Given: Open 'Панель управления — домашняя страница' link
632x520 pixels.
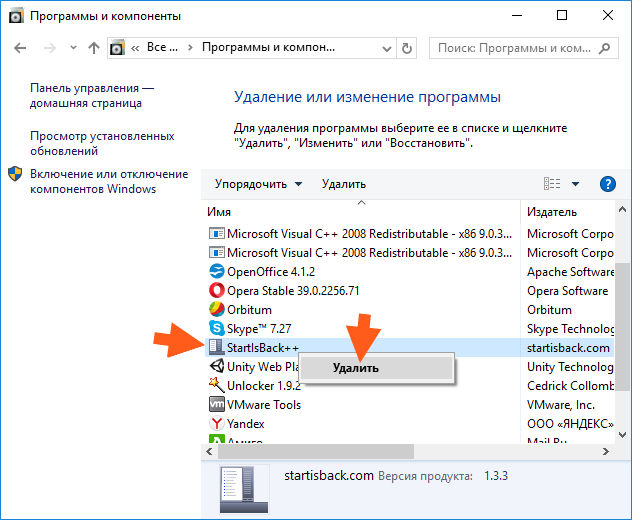Looking at the screenshot, I should pos(92,95).
